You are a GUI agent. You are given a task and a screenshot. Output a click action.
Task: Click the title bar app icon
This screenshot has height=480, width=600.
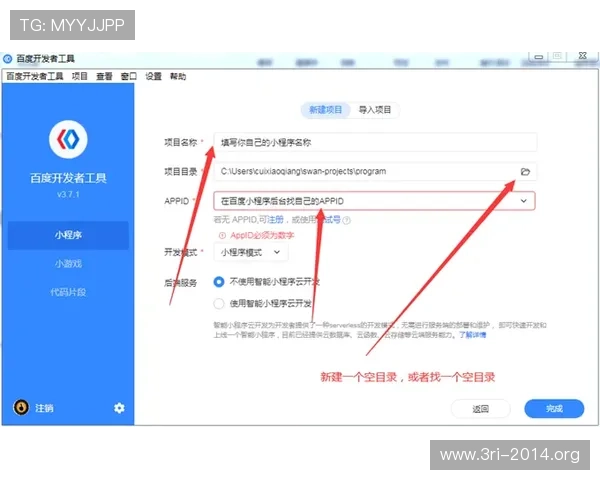tap(8, 59)
